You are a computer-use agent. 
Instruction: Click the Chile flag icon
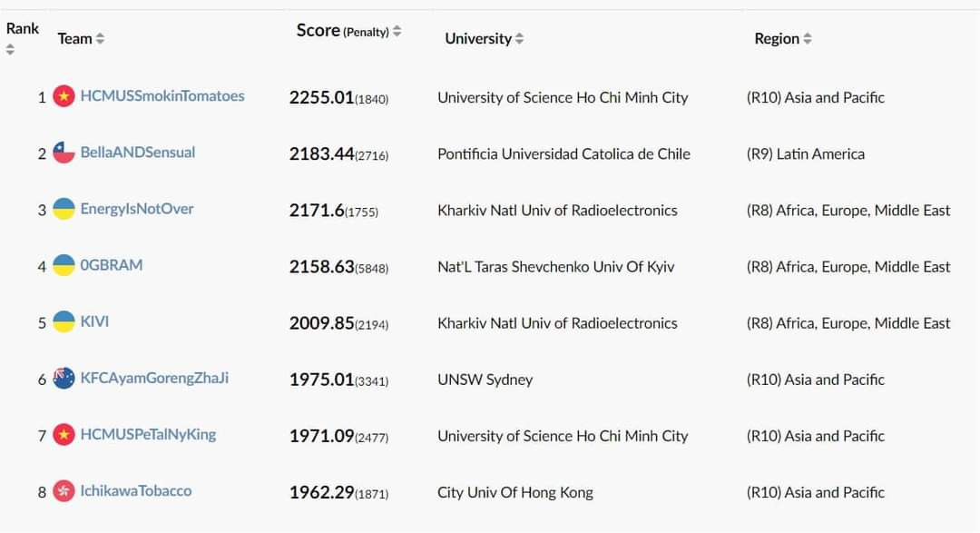point(64,153)
